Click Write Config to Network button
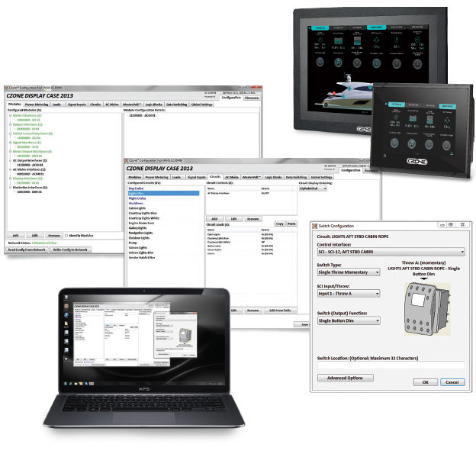This screenshot has width=476, height=457. [70, 250]
